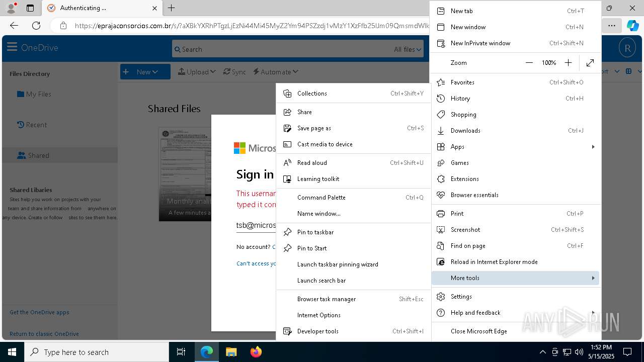
Task: Select My Files in the sidebar
Action: [34, 94]
